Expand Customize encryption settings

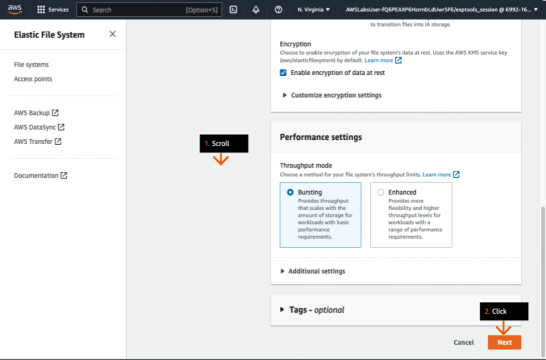332,95
